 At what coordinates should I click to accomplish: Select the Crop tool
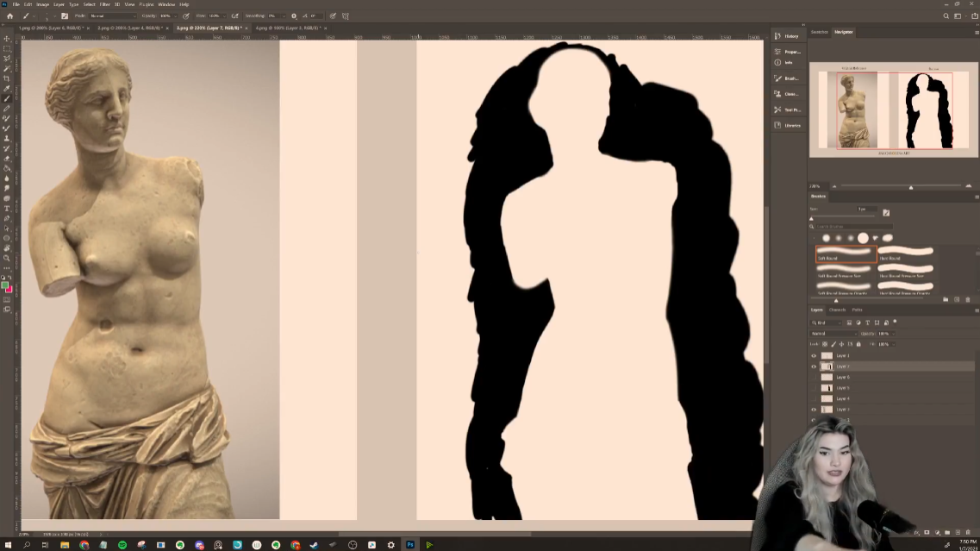pyautogui.click(x=7, y=78)
